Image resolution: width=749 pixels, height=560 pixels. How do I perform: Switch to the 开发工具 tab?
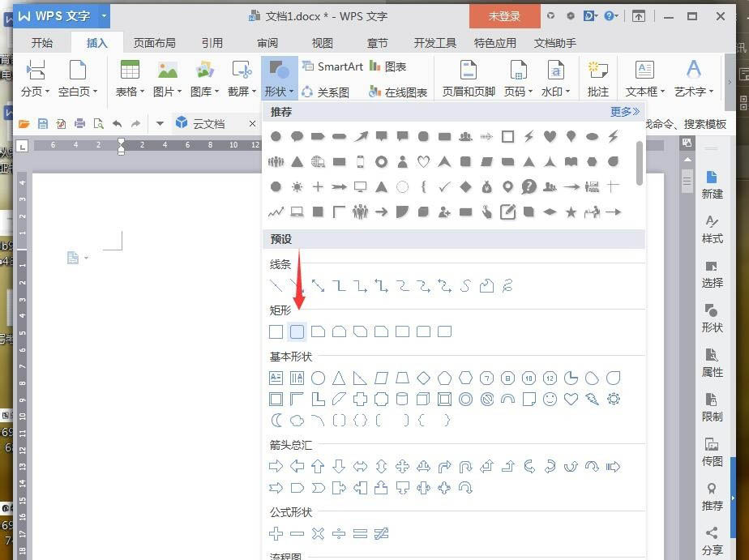pyautogui.click(x=434, y=43)
